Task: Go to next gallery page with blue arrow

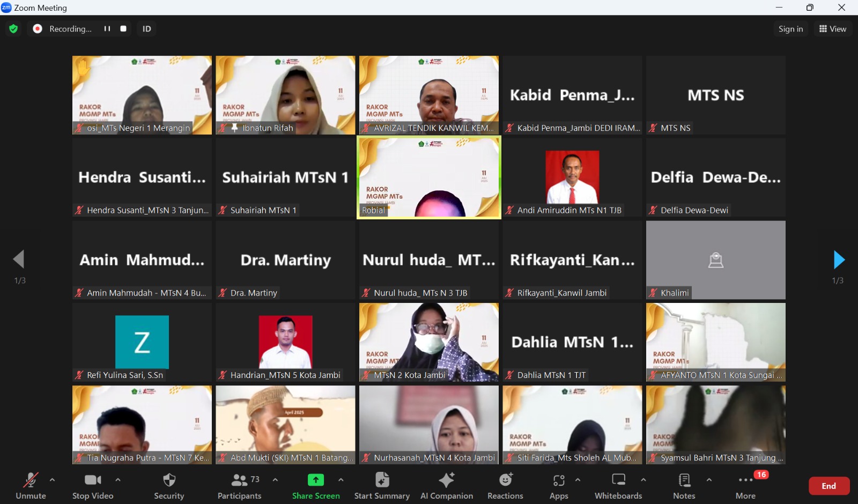Action: click(839, 260)
